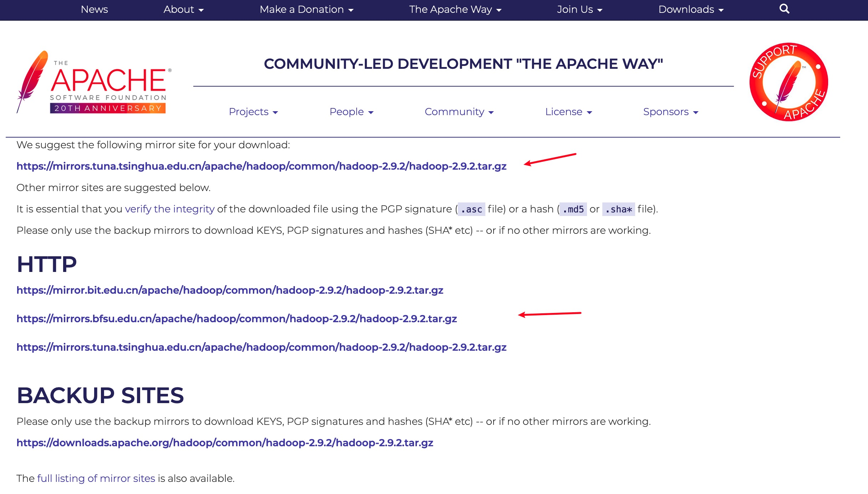Expand the Make a Donation menu

[x=306, y=9]
